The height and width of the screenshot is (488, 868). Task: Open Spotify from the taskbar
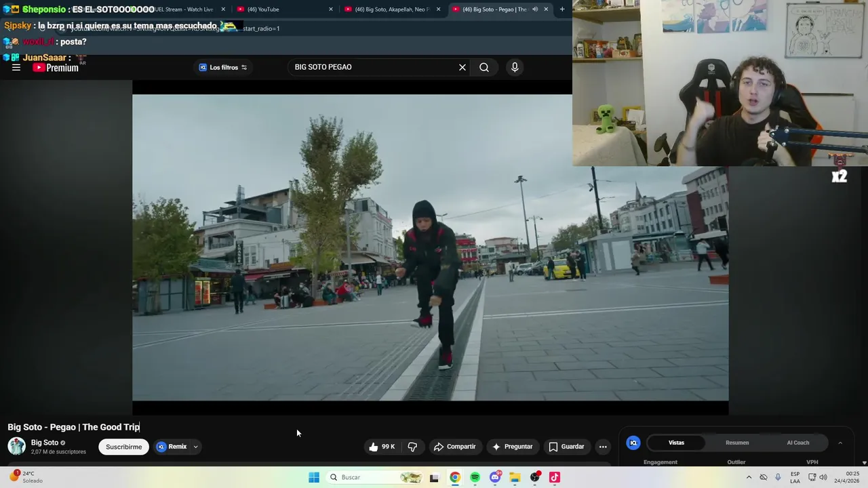[x=475, y=477]
